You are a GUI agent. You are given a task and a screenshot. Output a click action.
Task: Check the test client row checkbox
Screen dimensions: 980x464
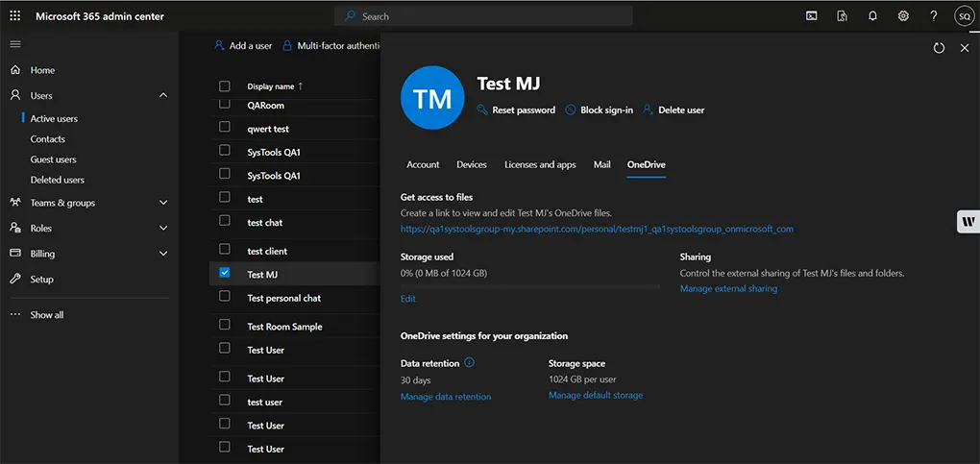coord(225,249)
